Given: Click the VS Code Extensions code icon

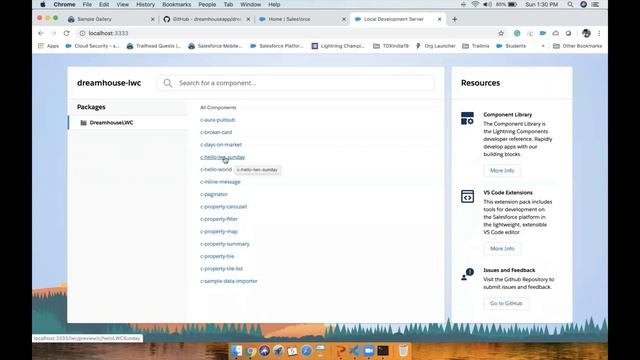Looking at the screenshot, I should [x=467, y=196].
